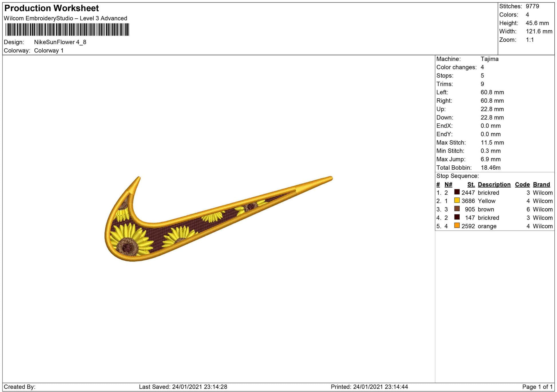Click the Stitches count 9779
Image resolution: width=557 pixels, height=392 pixels.
coord(532,6)
